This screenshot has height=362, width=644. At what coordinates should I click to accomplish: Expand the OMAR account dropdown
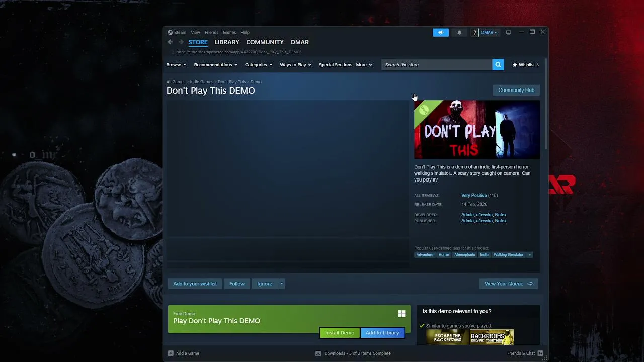click(489, 32)
